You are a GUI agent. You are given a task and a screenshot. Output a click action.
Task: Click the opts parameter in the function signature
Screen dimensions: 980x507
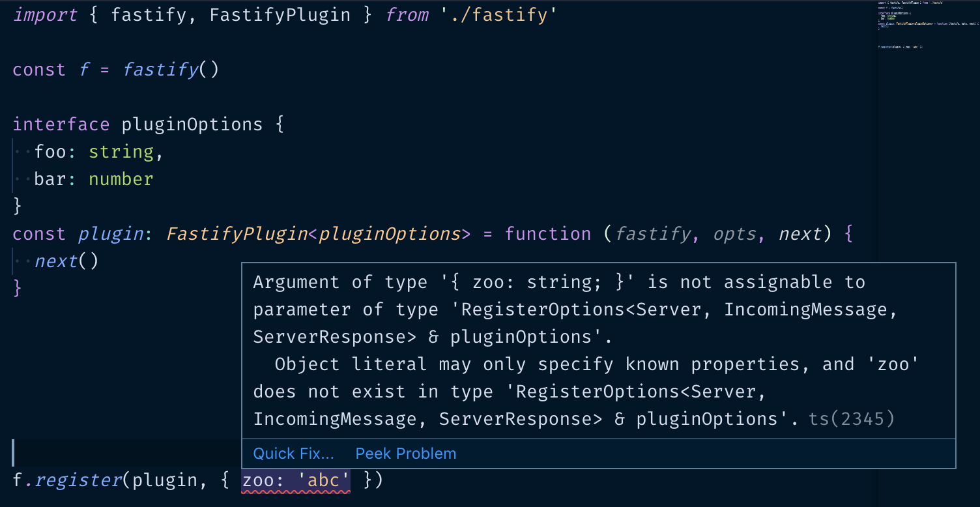[x=734, y=233]
